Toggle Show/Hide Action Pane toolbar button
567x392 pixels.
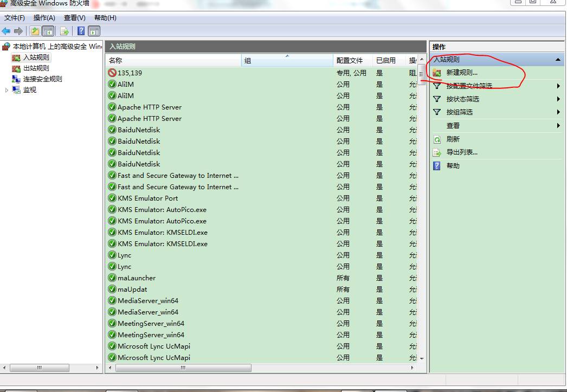(94, 31)
